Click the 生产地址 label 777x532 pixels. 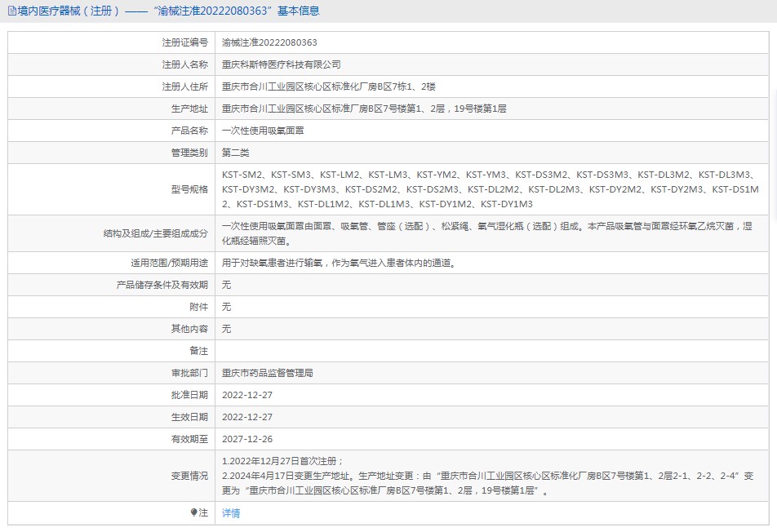189,109
